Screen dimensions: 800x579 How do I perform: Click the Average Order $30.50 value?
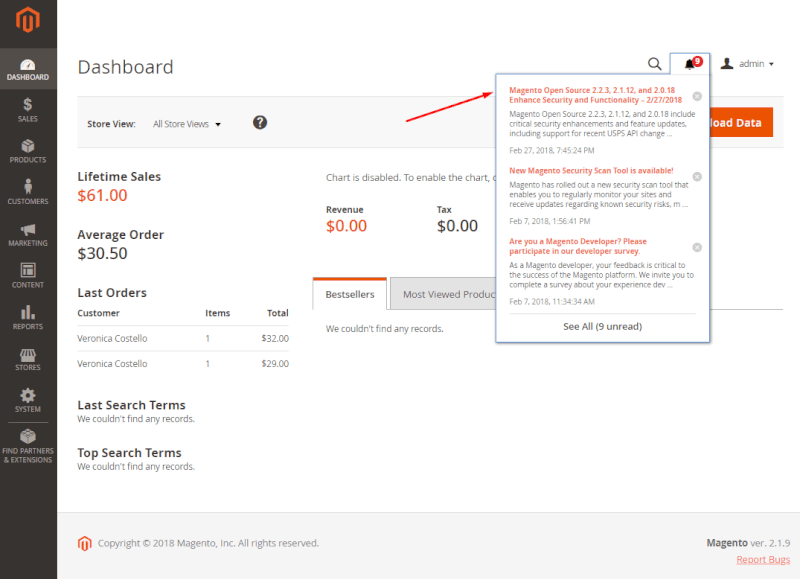[x=102, y=254]
